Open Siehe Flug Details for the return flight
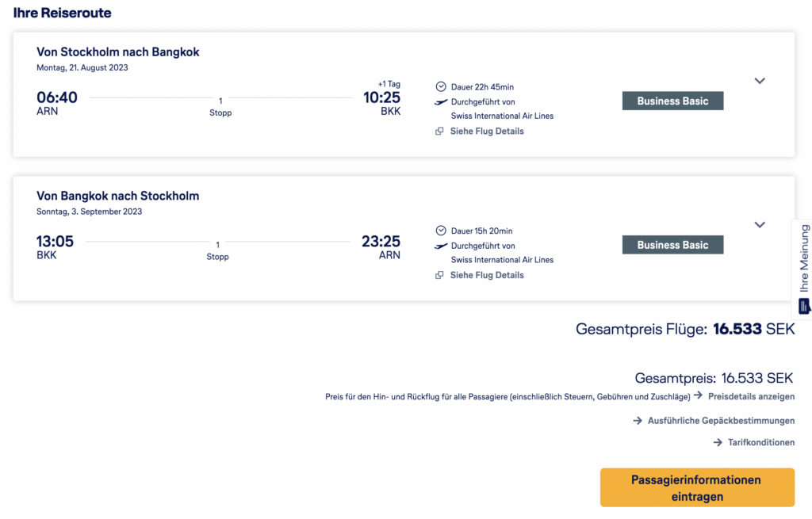 pos(487,276)
